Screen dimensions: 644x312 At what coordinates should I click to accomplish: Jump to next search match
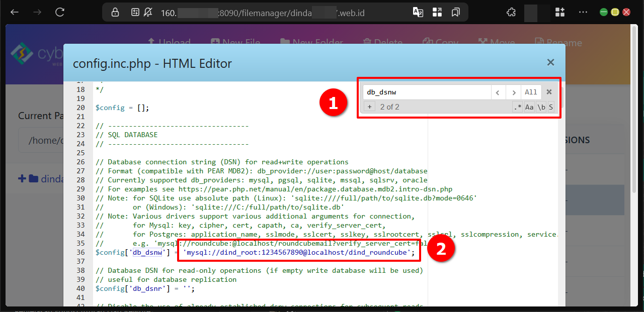(513, 92)
